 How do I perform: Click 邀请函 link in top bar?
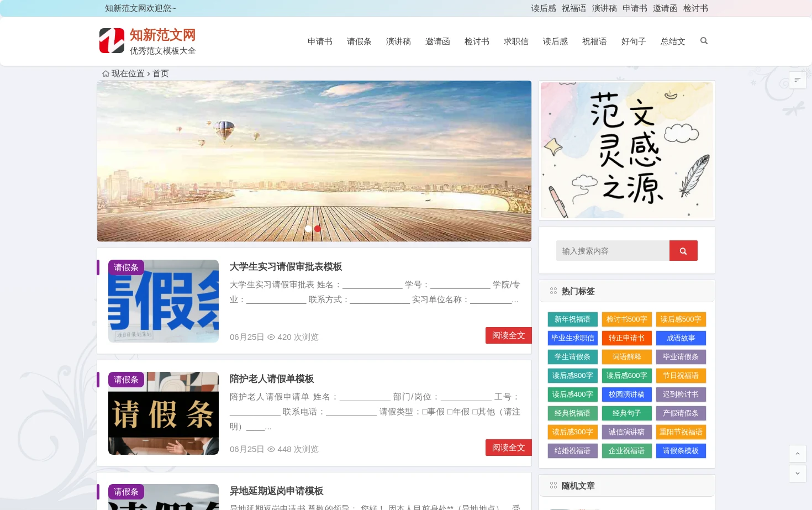pyautogui.click(x=665, y=8)
